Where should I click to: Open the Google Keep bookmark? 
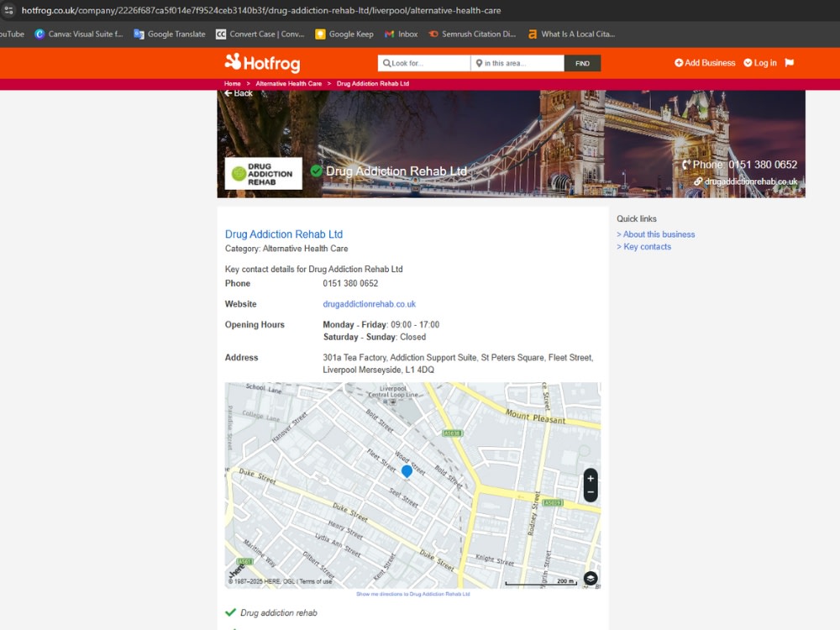click(344, 34)
